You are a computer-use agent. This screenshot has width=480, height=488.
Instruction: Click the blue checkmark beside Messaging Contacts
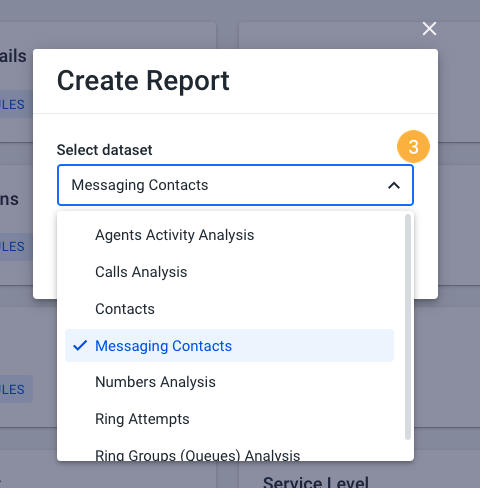click(80, 346)
